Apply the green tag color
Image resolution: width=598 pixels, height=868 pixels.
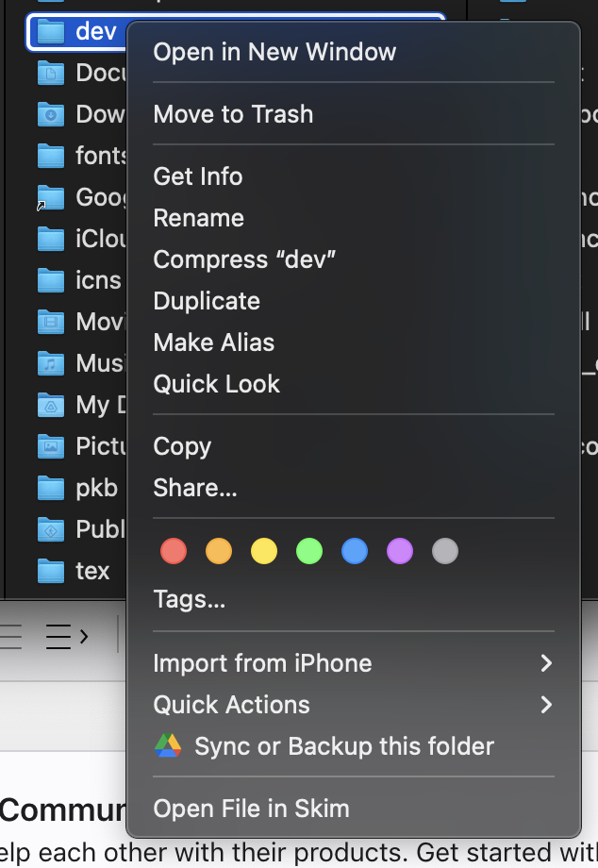(x=309, y=551)
